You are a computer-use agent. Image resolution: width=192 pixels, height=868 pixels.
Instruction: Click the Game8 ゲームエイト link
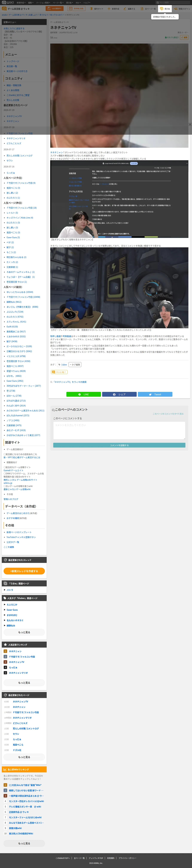pos(13,471)
